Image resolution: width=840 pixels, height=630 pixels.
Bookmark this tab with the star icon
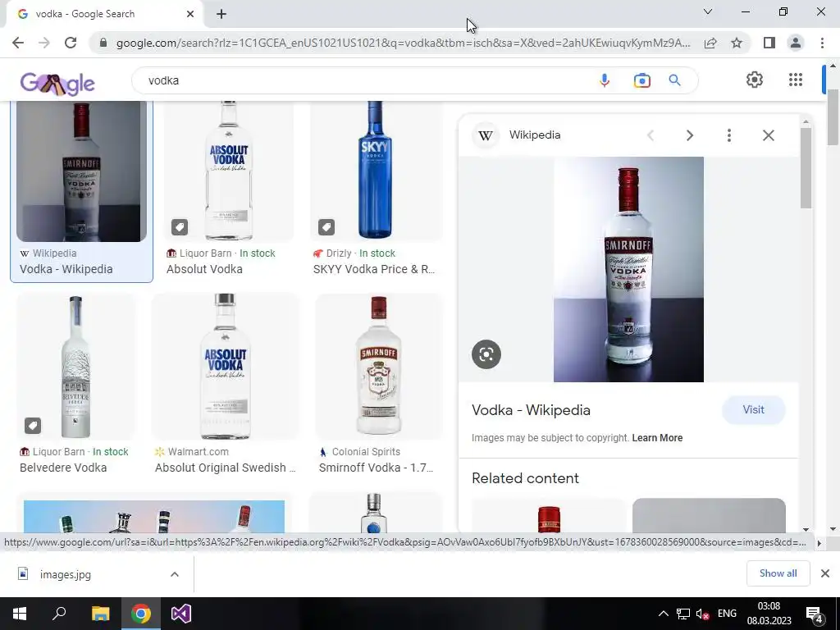pyautogui.click(x=737, y=43)
